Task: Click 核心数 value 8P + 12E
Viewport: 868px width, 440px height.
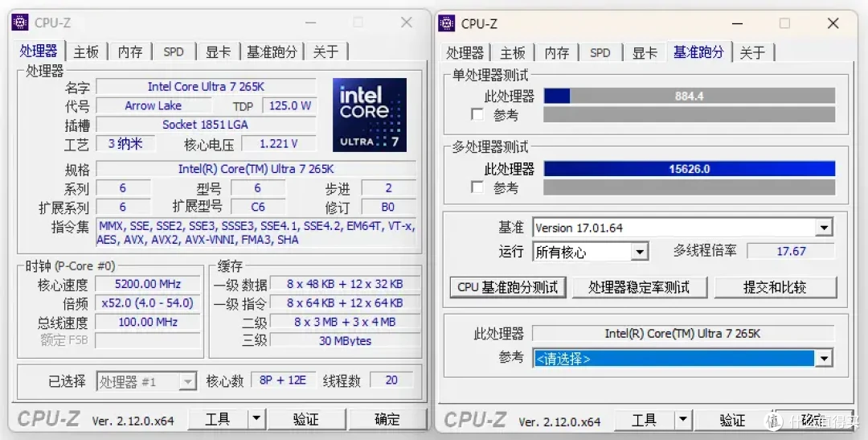Action: tap(283, 380)
